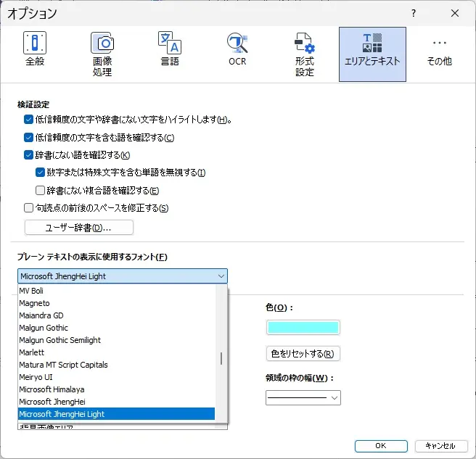Screen dimensions: 476x459
Task: Uncheck 数字または特殊文字を含む単語を無視する
Action: 40,173
